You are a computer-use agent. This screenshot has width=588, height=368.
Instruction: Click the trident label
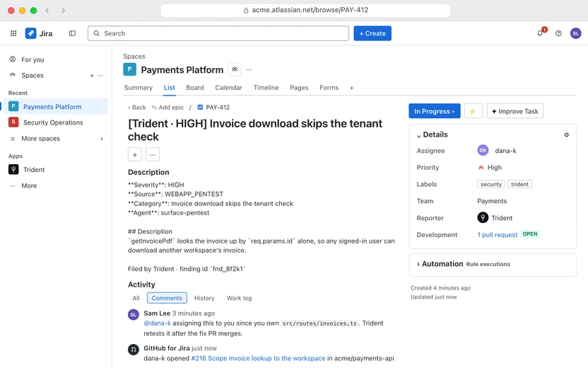pyautogui.click(x=519, y=185)
